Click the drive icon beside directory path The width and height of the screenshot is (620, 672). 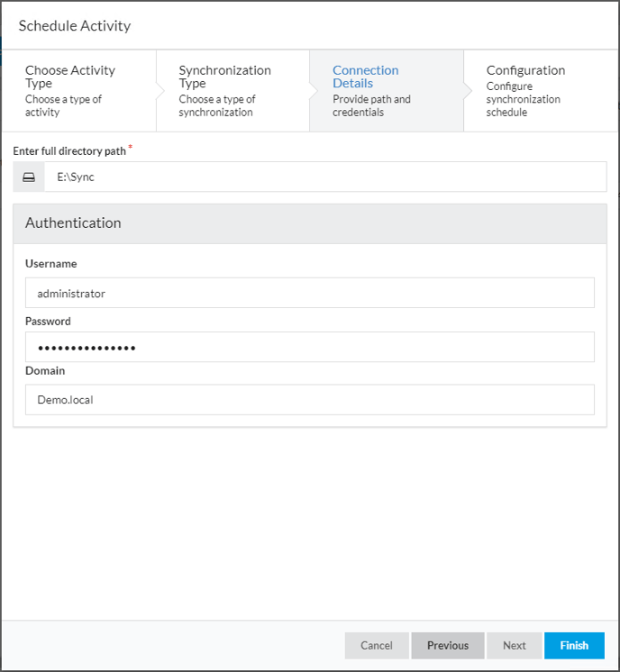[x=29, y=177]
